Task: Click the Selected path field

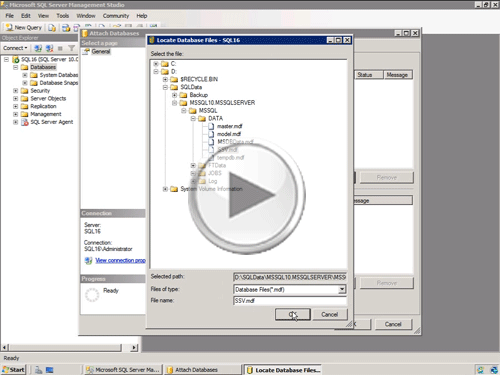Action: [290, 277]
